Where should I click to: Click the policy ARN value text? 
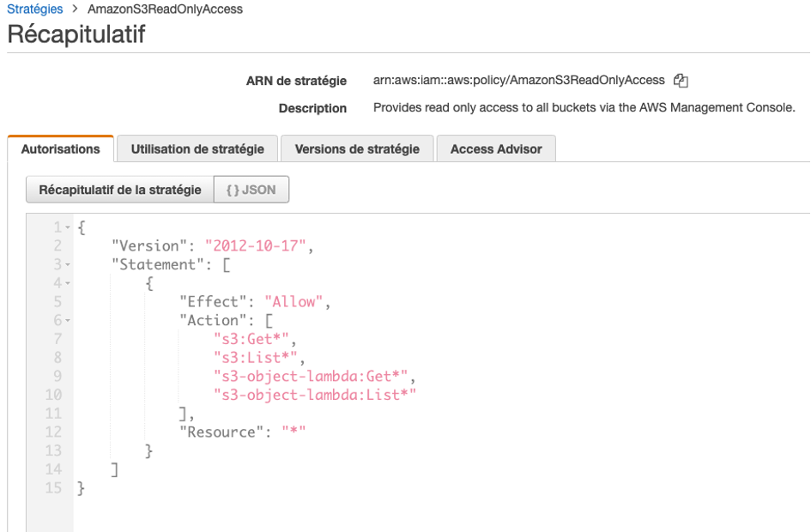(x=518, y=80)
